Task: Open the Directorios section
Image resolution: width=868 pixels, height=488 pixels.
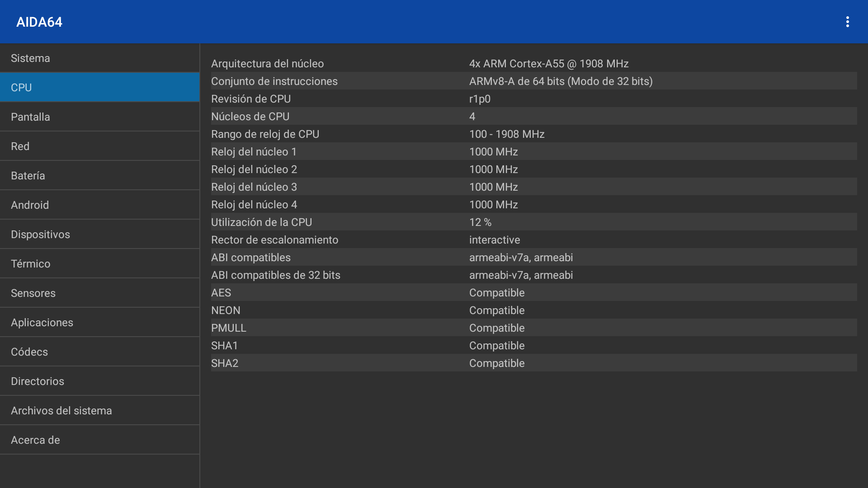Action: tap(99, 381)
